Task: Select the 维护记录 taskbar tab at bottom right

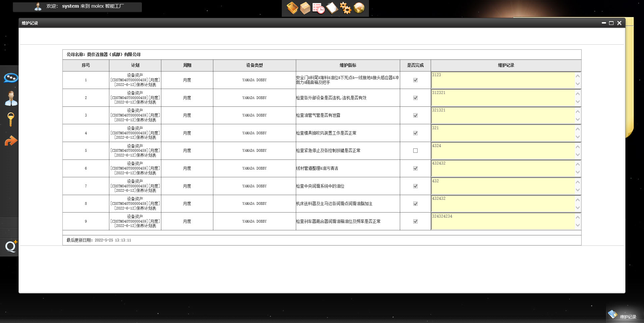Action: 623,316
